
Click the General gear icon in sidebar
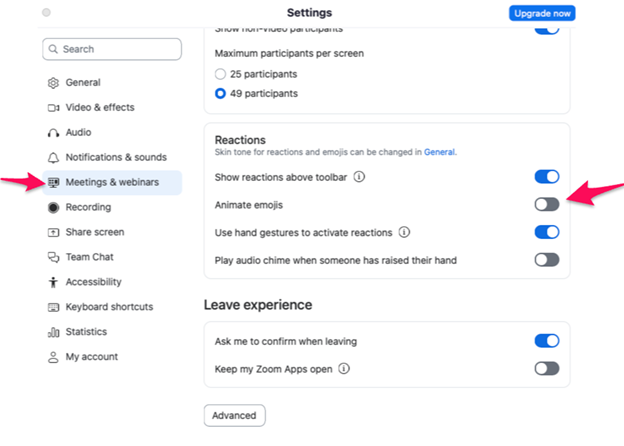53,83
